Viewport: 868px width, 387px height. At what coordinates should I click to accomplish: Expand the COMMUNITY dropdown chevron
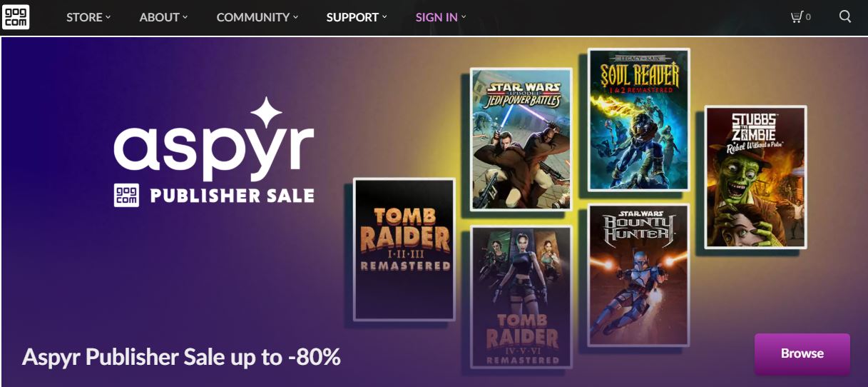(296, 16)
